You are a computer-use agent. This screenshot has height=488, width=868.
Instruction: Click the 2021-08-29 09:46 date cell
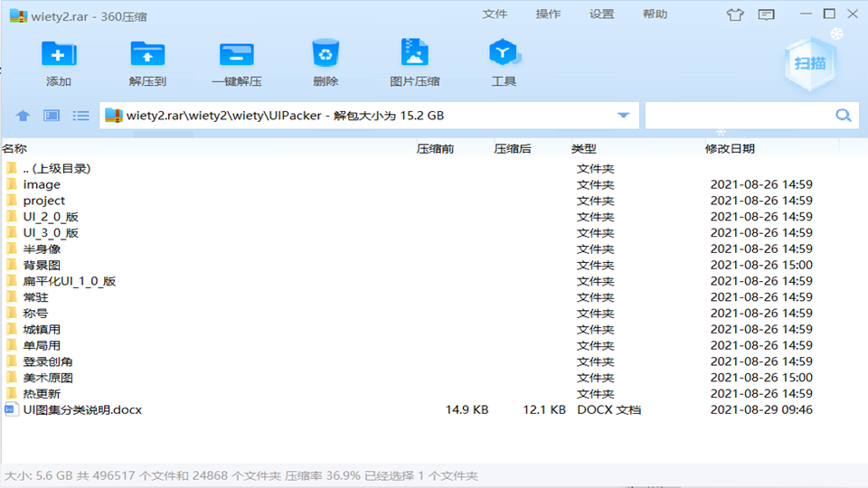click(761, 409)
